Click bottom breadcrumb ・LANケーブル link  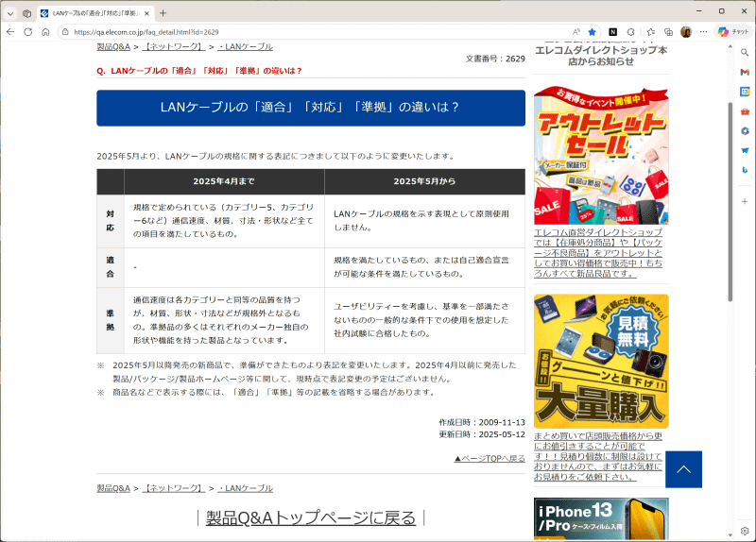click(245, 488)
